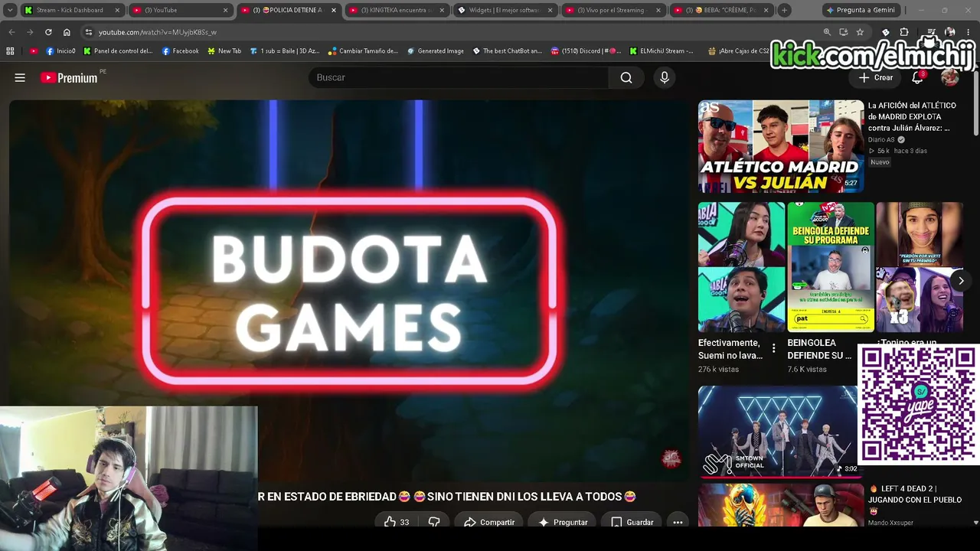Viewport: 980px width, 551px height.
Task: Open options for Efectivamente Suemi short
Action: 774,349
